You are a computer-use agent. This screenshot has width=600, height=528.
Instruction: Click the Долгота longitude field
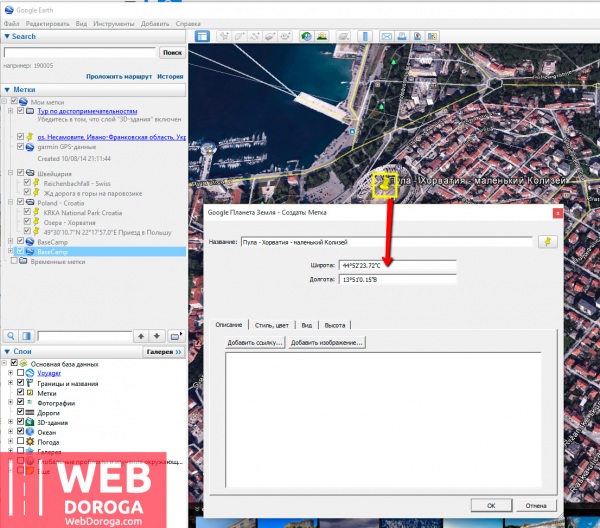(x=398, y=279)
